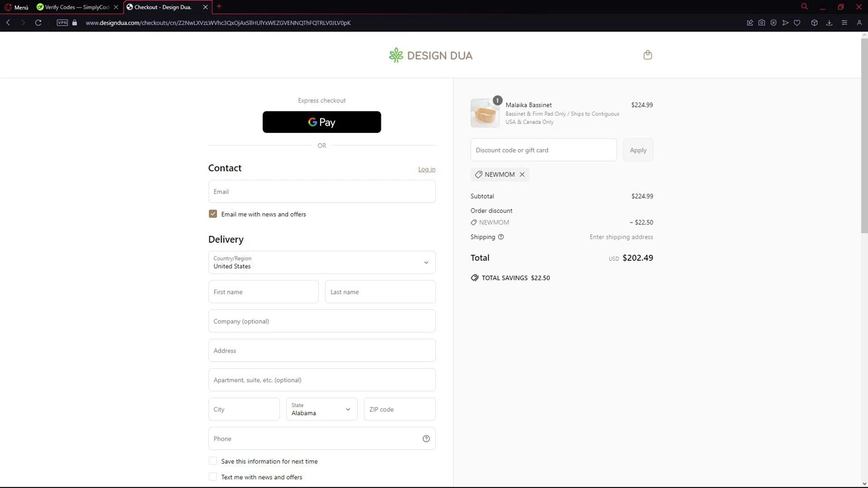Close the Verify Codes tab
868x488 pixels.
[116, 7]
